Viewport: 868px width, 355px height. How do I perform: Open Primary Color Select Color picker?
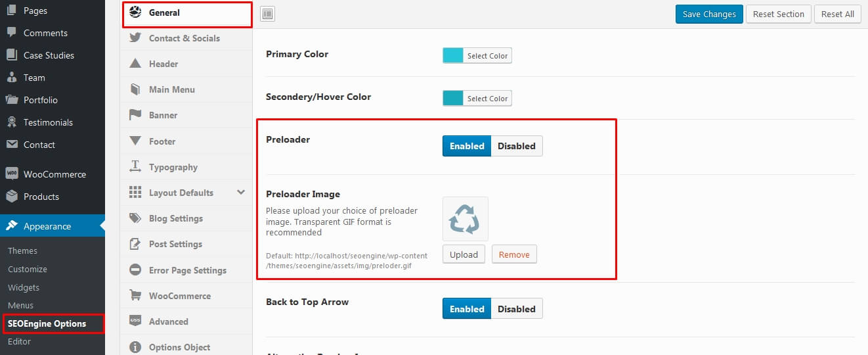(x=487, y=56)
